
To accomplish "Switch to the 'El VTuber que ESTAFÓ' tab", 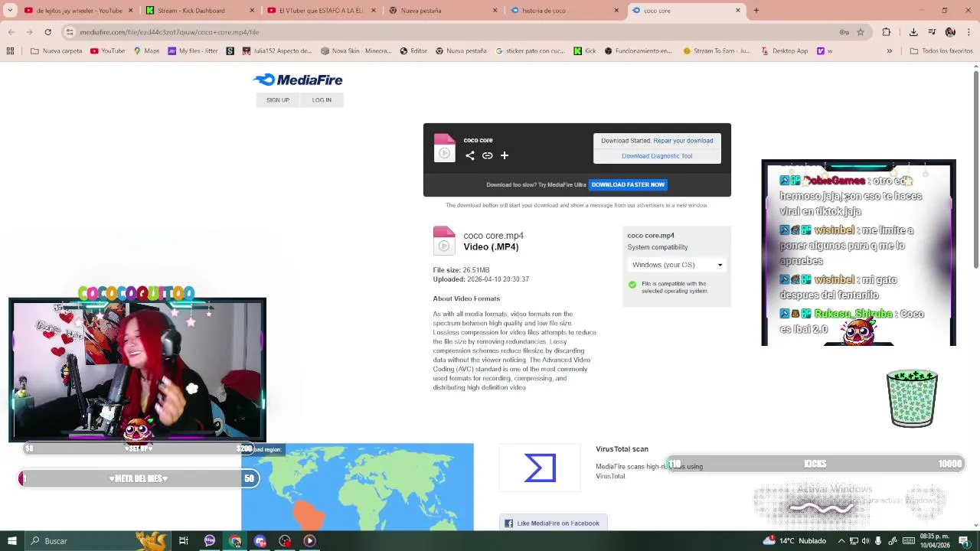I will [x=321, y=11].
